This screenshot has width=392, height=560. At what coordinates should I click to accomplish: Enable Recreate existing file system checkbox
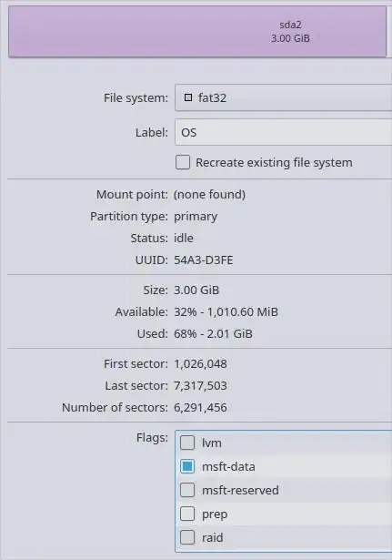(183, 162)
